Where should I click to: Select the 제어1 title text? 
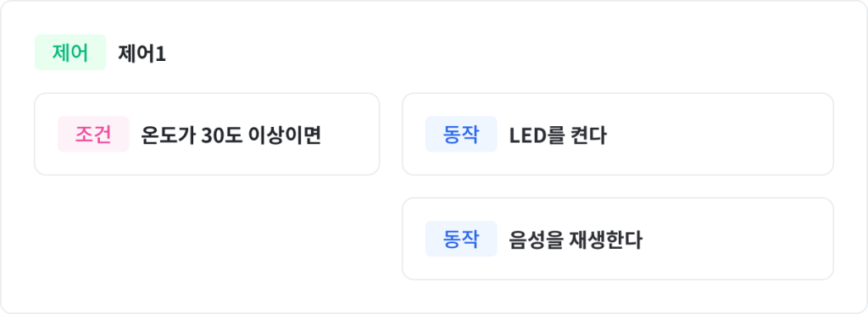pyautogui.click(x=142, y=53)
